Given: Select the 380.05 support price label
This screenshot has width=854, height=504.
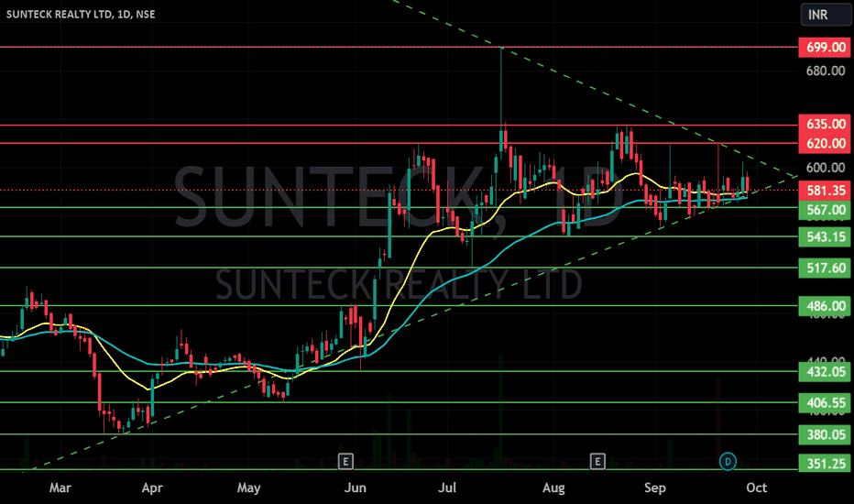Looking at the screenshot, I should coord(825,434).
